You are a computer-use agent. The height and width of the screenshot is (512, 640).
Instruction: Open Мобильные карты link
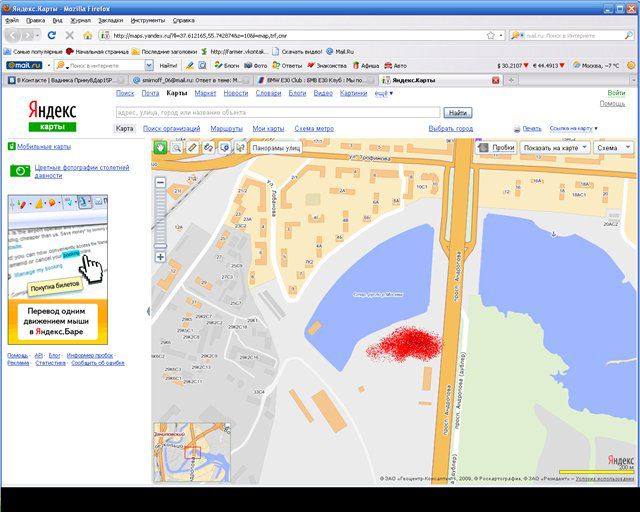[44, 146]
